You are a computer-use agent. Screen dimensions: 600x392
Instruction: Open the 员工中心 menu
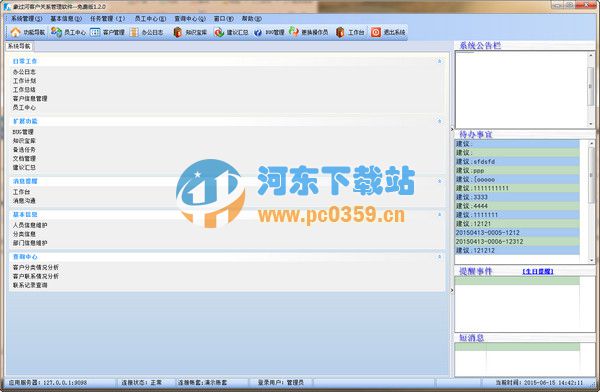pyautogui.click(x=150, y=18)
